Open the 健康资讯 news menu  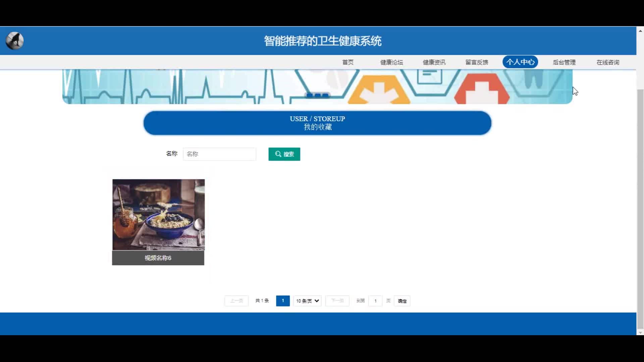[434, 62]
